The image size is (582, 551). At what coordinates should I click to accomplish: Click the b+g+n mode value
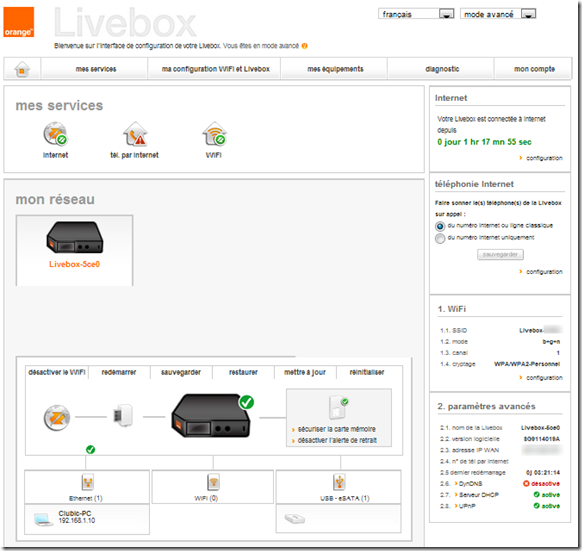click(551, 342)
